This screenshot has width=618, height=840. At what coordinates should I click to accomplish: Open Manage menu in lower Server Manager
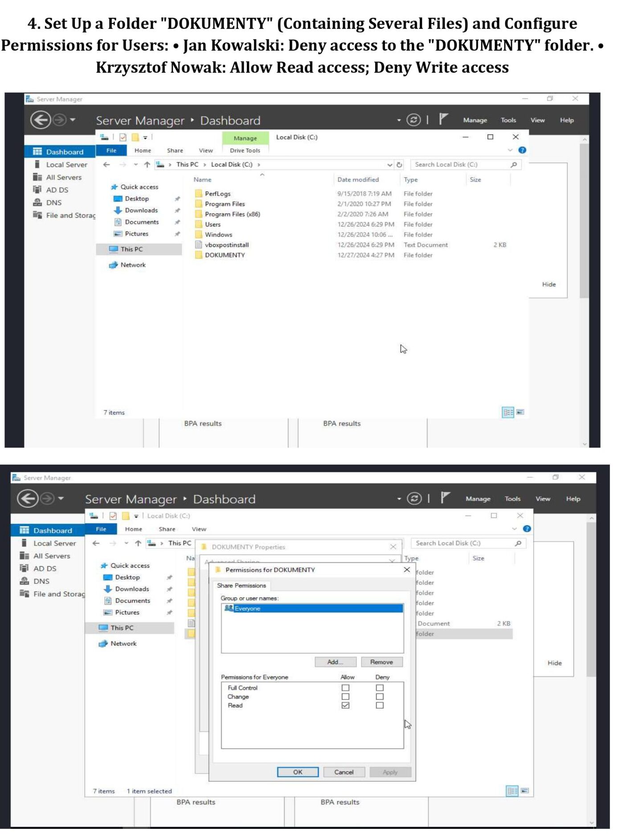click(x=478, y=499)
